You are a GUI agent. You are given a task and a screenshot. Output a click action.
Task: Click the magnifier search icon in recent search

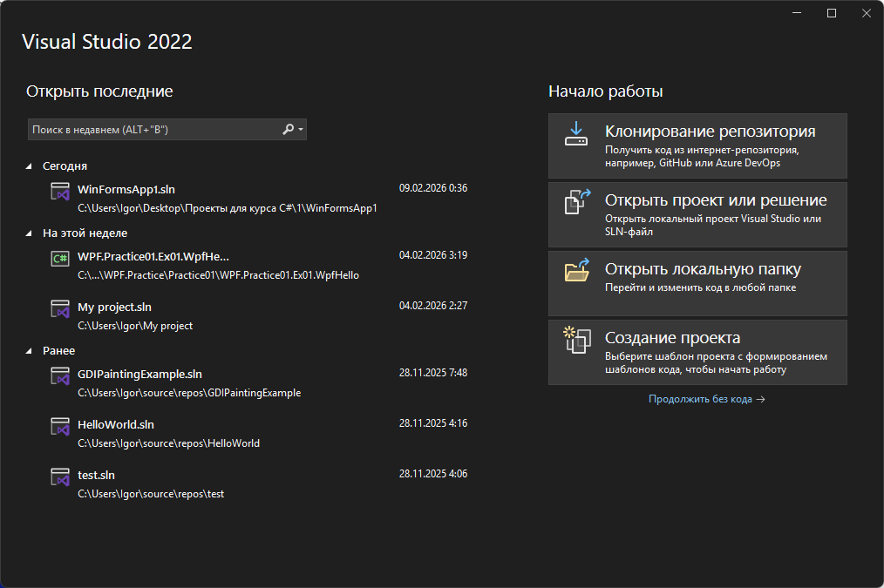tap(288, 130)
